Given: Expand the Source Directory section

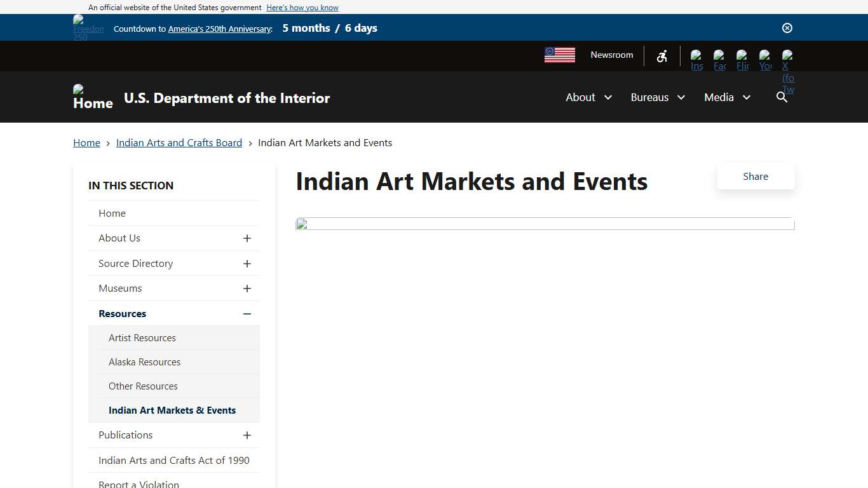Looking at the screenshot, I should 247,263.
